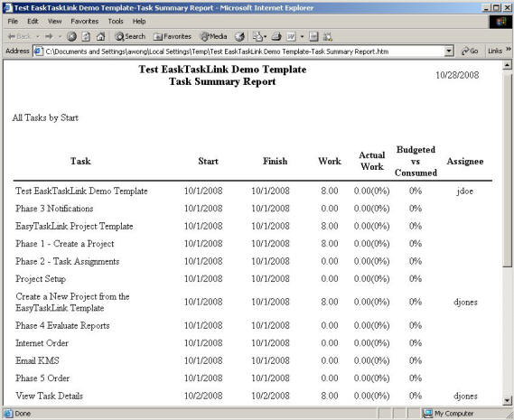The width and height of the screenshot is (514, 420).
Task: Click the vertical scrollbar down arrow
Action: [x=507, y=400]
